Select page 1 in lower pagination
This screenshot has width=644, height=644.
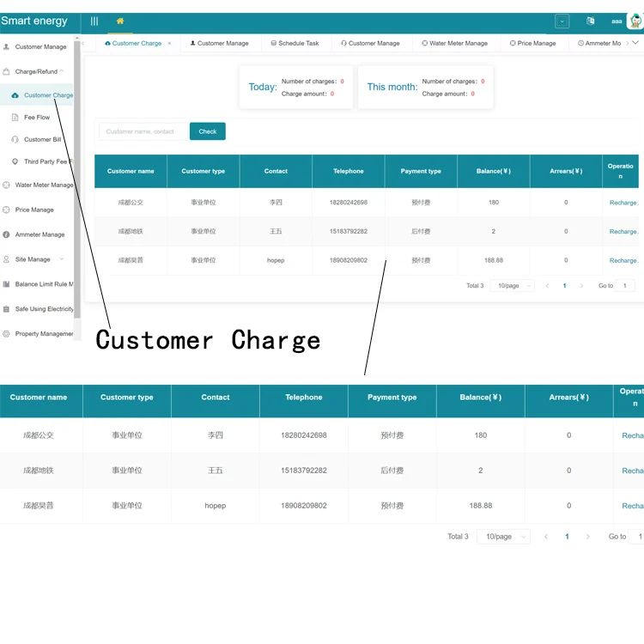pyautogui.click(x=567, y=537)
